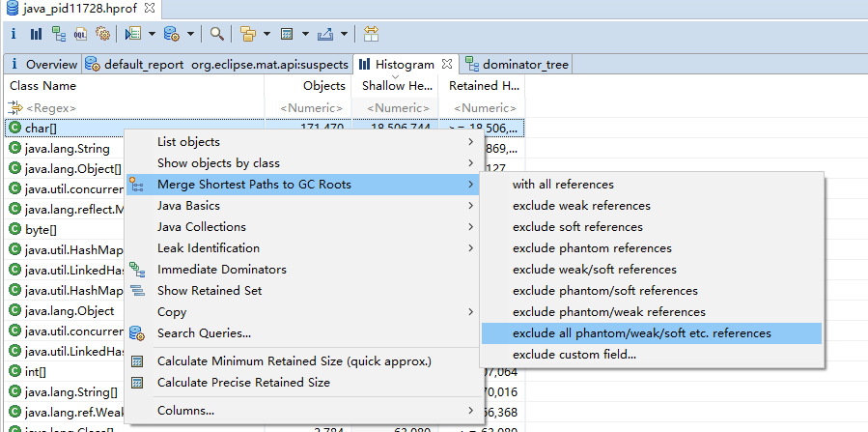Select 'exclude weak/soft references' option

pyautogui.click(x=652, y=270)
